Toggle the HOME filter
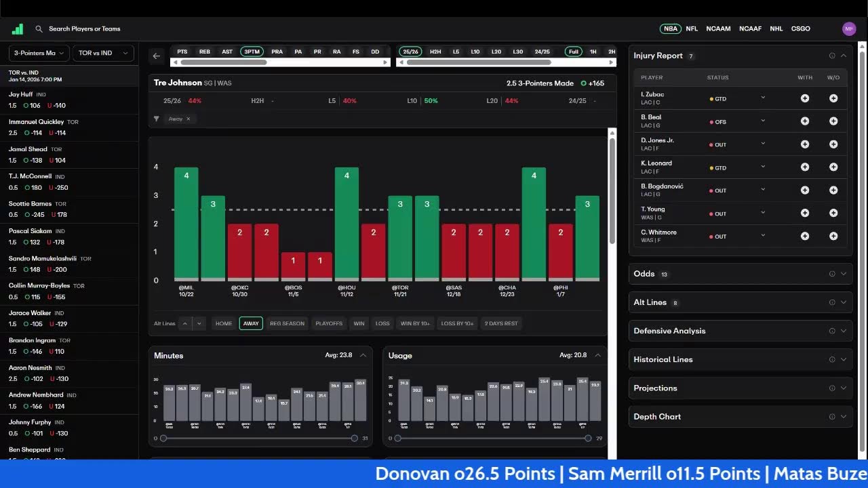 tap(224, 323)
